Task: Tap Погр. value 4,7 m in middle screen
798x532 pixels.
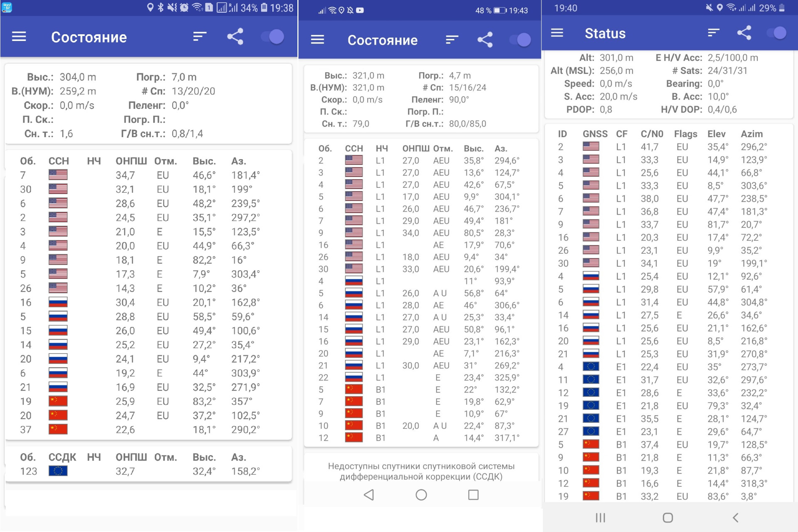Action: (x=460, y=75)
